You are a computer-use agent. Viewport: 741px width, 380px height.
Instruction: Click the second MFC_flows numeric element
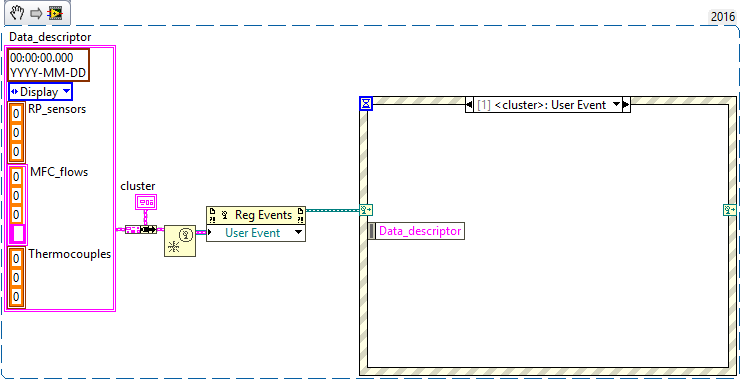16,196
